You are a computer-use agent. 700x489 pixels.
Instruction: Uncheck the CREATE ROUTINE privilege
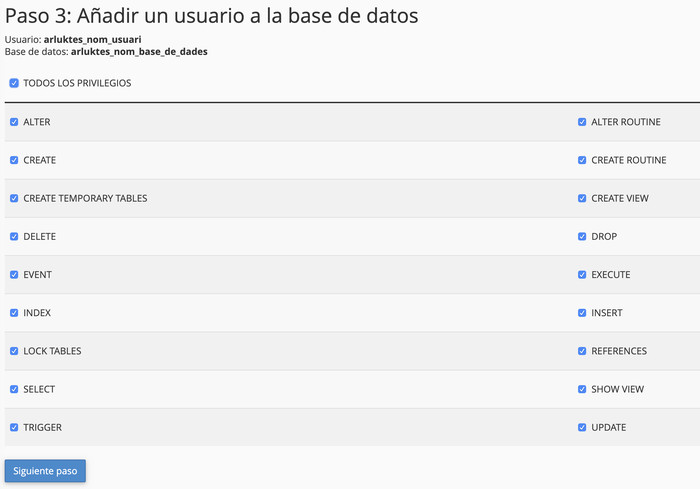click(x=582, y=160)
